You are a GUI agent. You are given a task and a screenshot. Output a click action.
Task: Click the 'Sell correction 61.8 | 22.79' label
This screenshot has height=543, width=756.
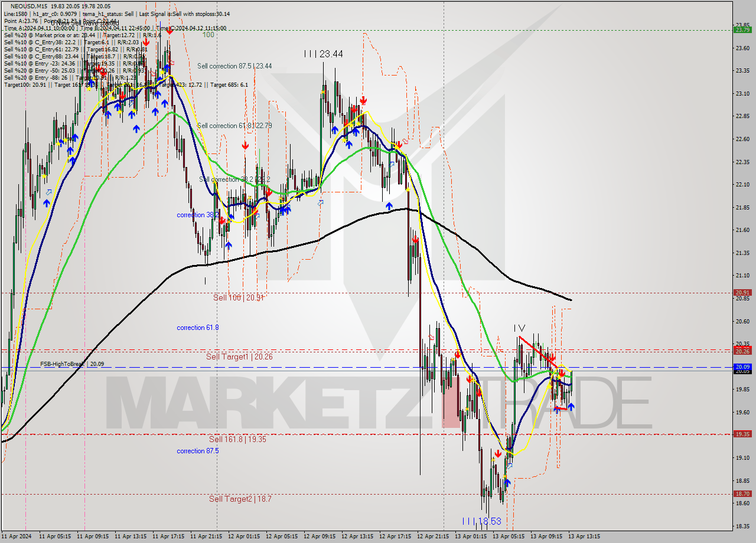(234, 126)
